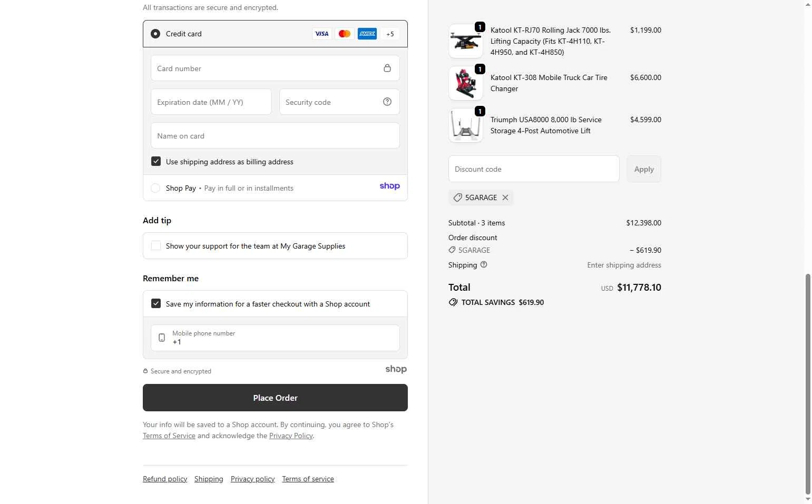Click the Katool KT-RJ70 Rolling Jack product name
The width and height of the screenshot is (812, 504).
(551, 41)
